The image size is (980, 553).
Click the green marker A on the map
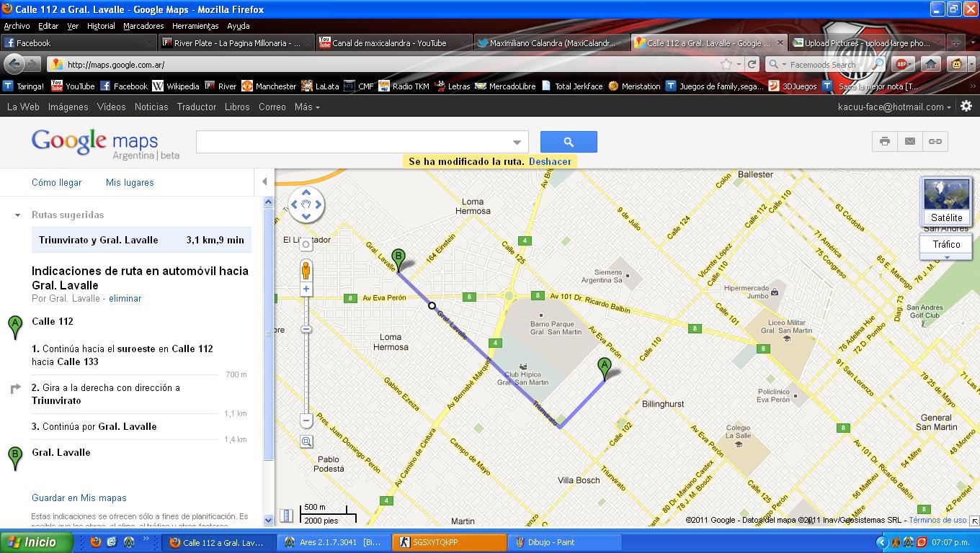pos(605,369)
